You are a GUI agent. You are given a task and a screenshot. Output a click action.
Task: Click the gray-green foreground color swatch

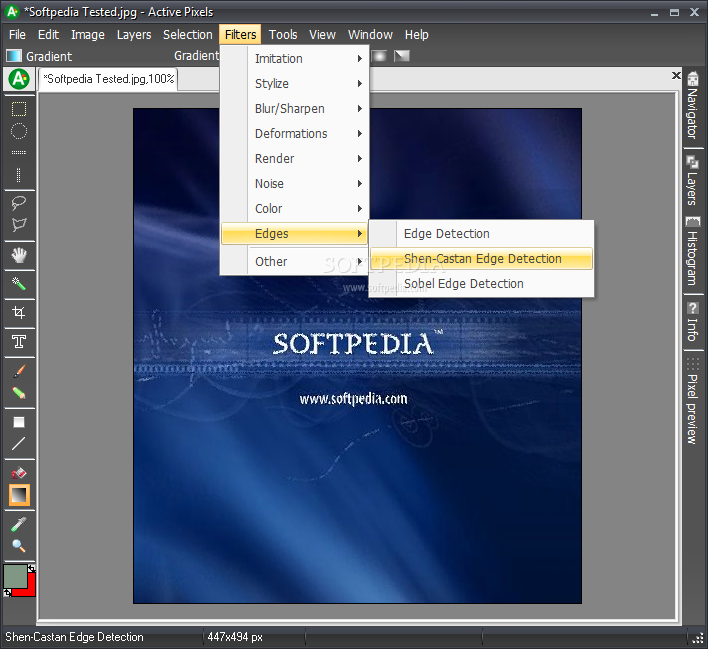15,576
